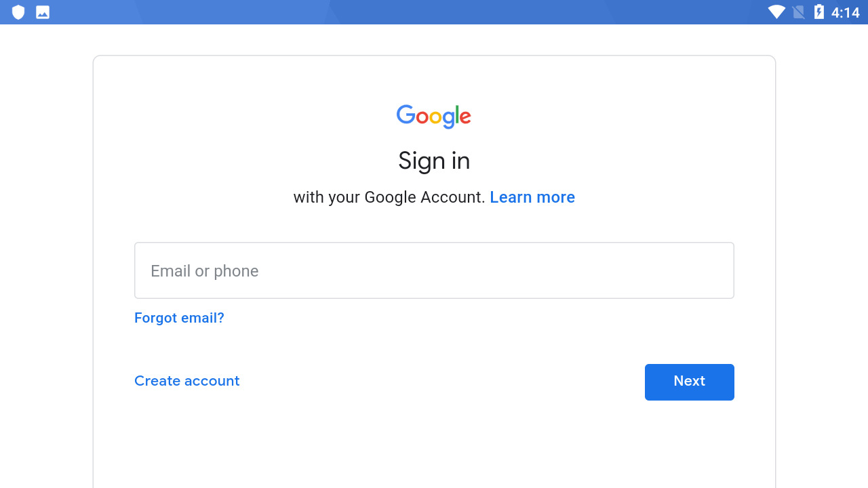Click the 'with your Google Account' text
The image size is (868, 488).
[x=389, y=197]
